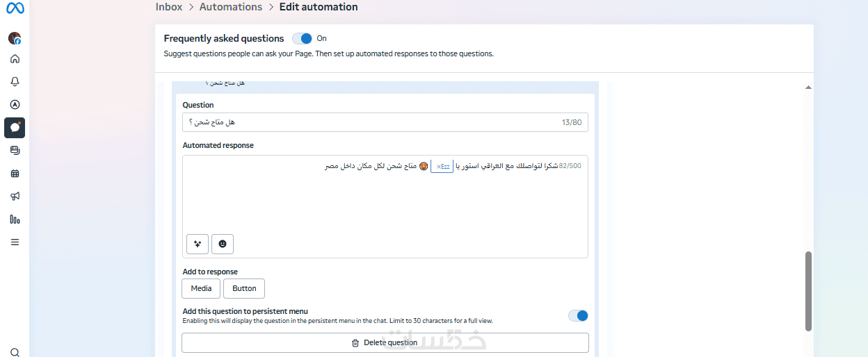Viewport: 868px width, 357px height.
Task: Open the Insights bar chart icon
Action: [15, 219]
